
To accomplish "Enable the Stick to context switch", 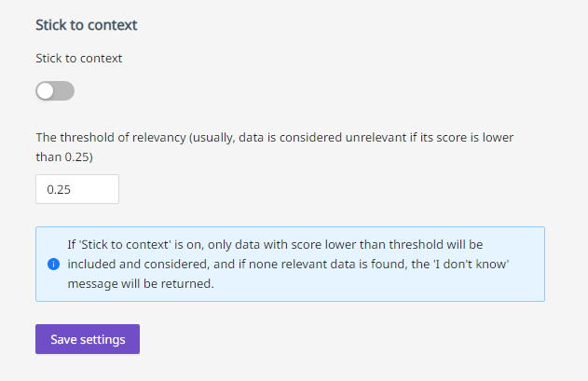I will [55, 90].
